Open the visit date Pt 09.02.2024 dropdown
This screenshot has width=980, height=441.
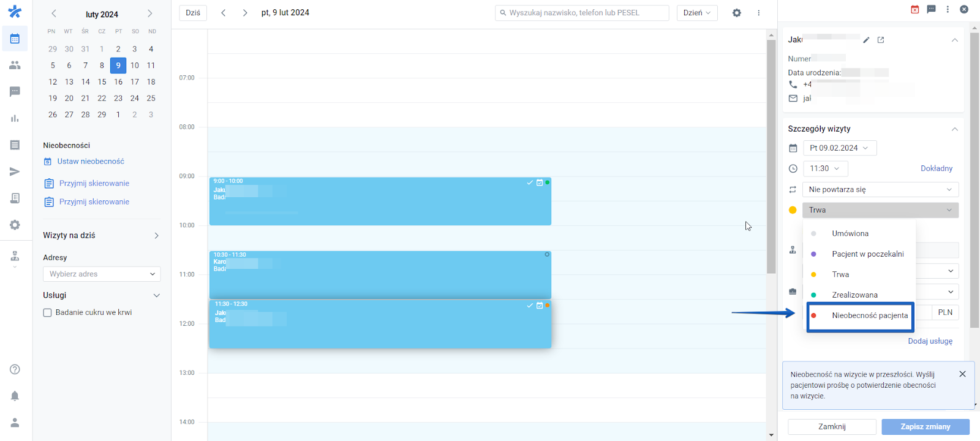click(840, 148)
